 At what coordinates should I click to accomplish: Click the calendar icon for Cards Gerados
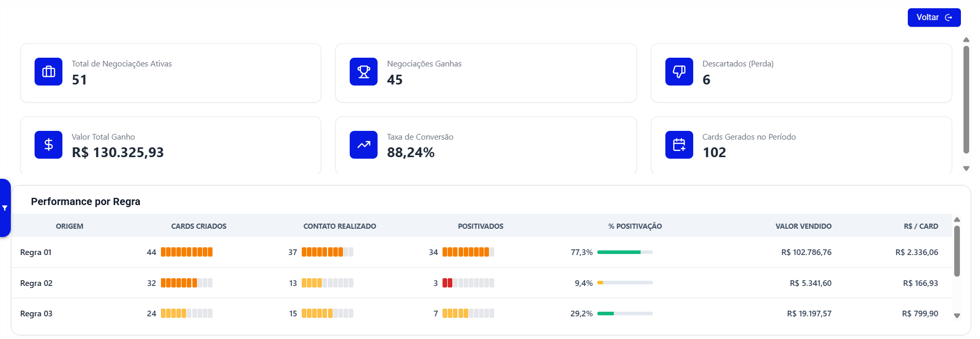679,145
